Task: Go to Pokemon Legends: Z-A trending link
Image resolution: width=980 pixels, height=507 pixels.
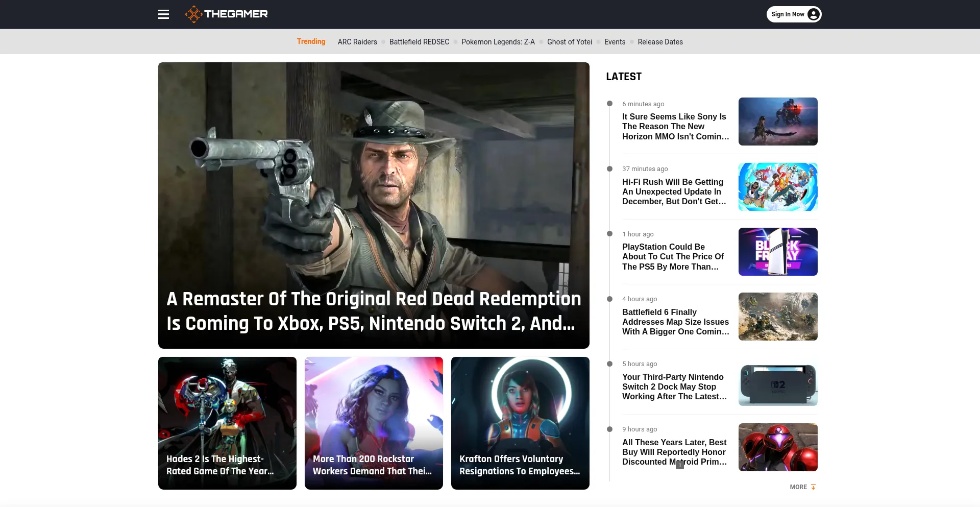Action: tap(498, 42)
